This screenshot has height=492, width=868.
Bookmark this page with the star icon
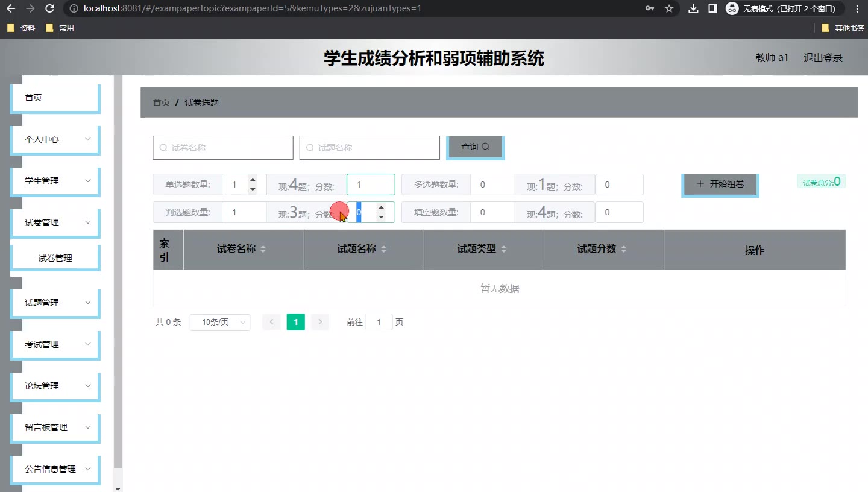[669, 8]
